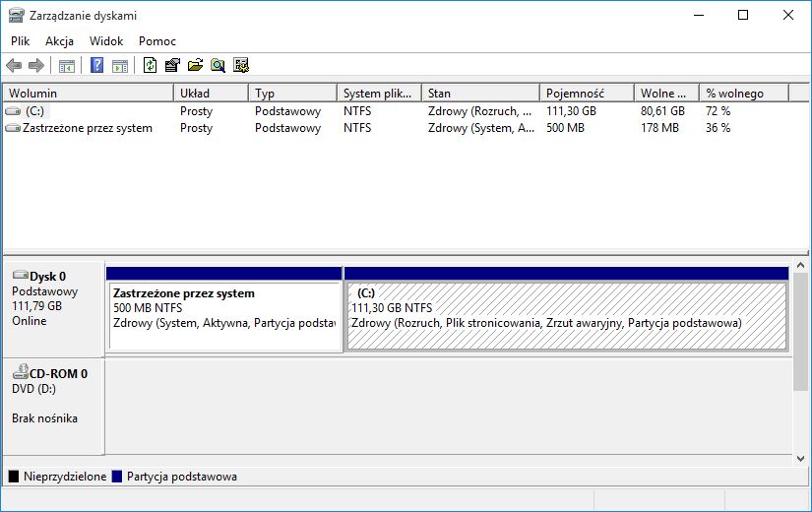Sort by the Układ column header
Screen dimensions: 812x512
[x=211, y=94]
